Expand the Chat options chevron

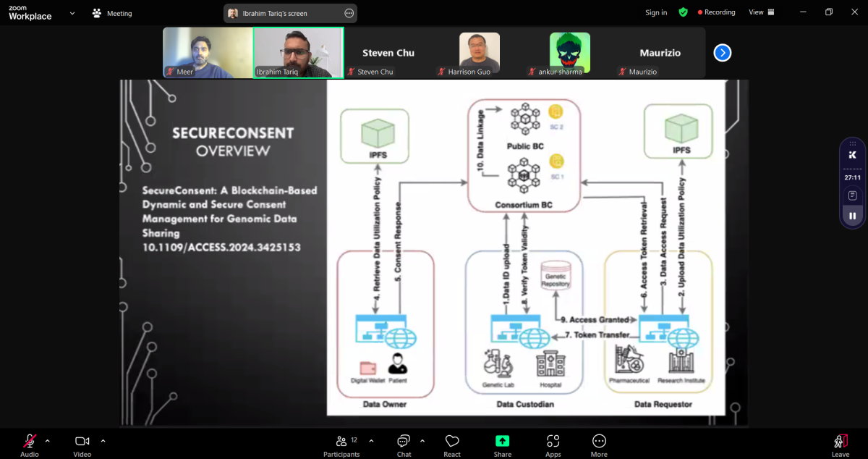pyautogui.click(x=422, y=440)
